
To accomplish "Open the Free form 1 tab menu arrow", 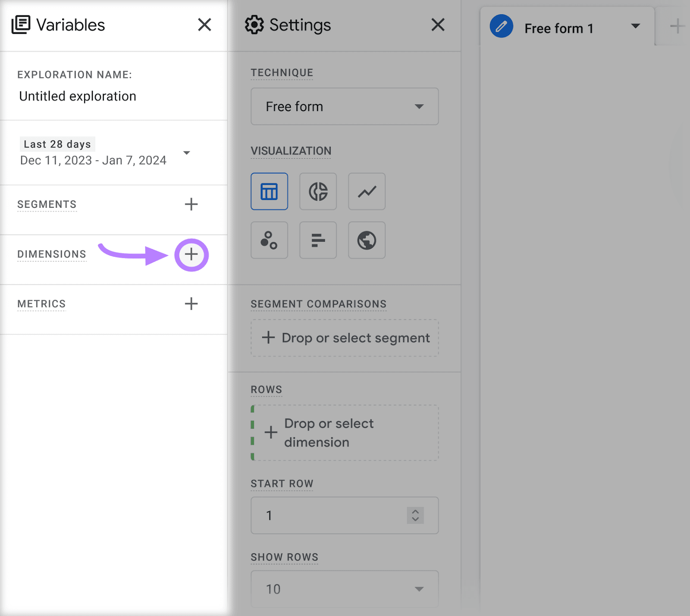I will tap(635, 26).
